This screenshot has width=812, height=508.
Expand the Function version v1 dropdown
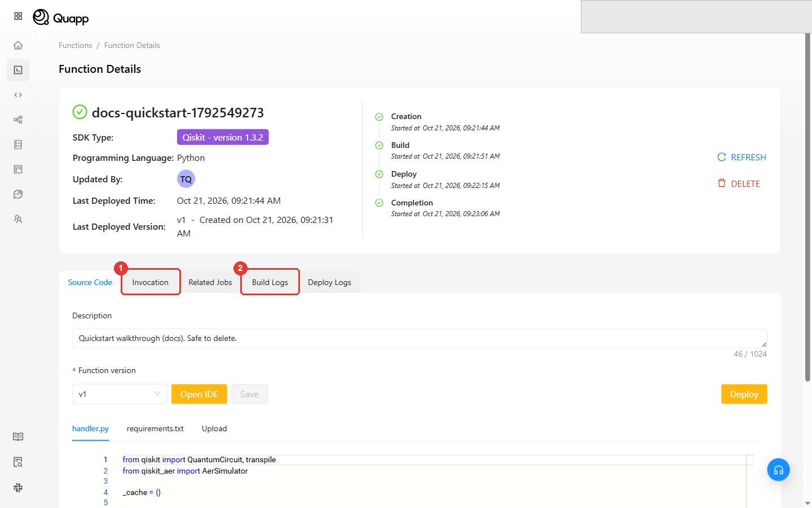[x=120, y=394]
